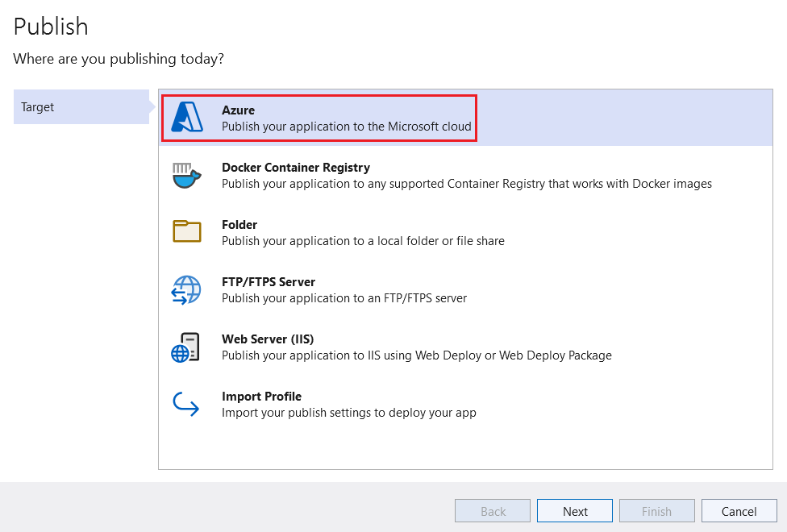Click the Import Profile arrow icon
Viewport: 787px width, 532px height.
186,404
